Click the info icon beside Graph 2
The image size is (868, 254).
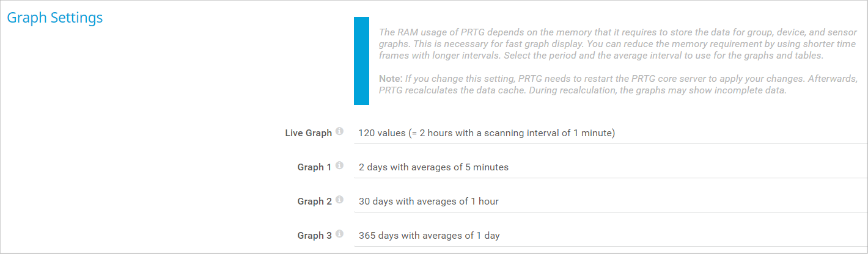click(340, 200)
